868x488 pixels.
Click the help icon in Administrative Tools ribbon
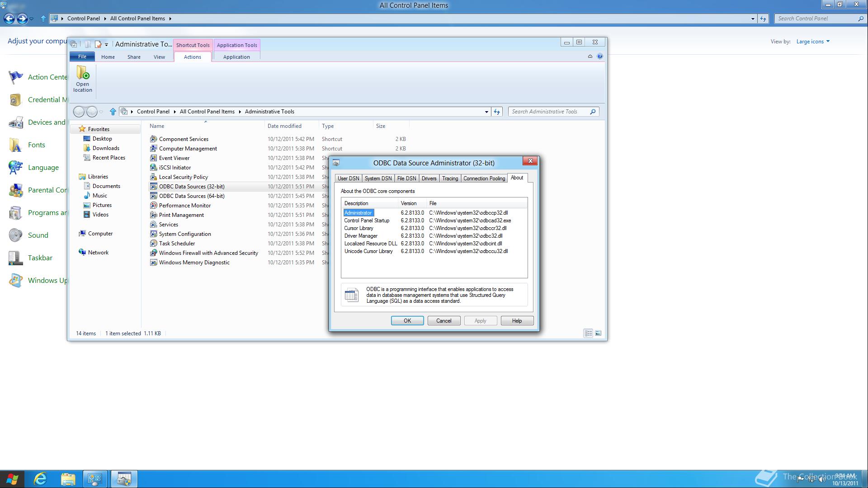pyautogui.click(x=600, y=56)
